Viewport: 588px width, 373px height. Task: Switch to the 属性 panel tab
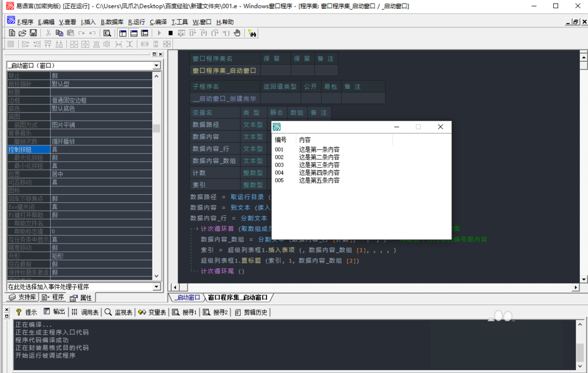tap(81, 298)
